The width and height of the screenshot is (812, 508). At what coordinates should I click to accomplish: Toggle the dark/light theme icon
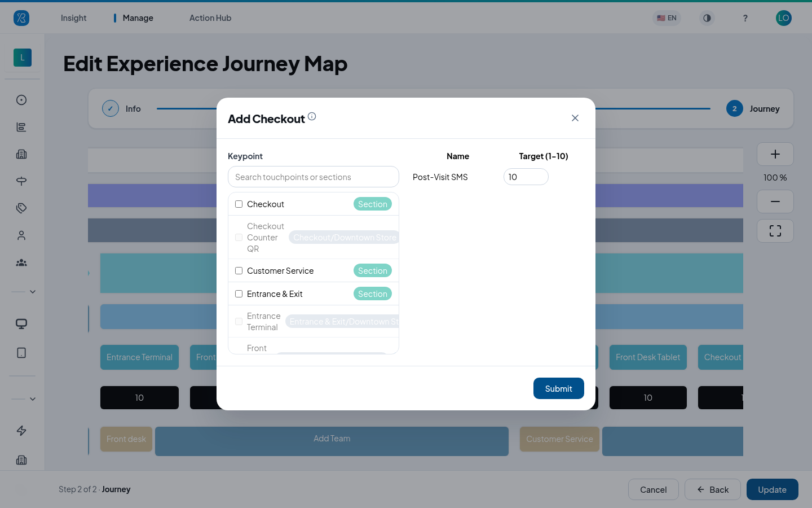(707, 18)
